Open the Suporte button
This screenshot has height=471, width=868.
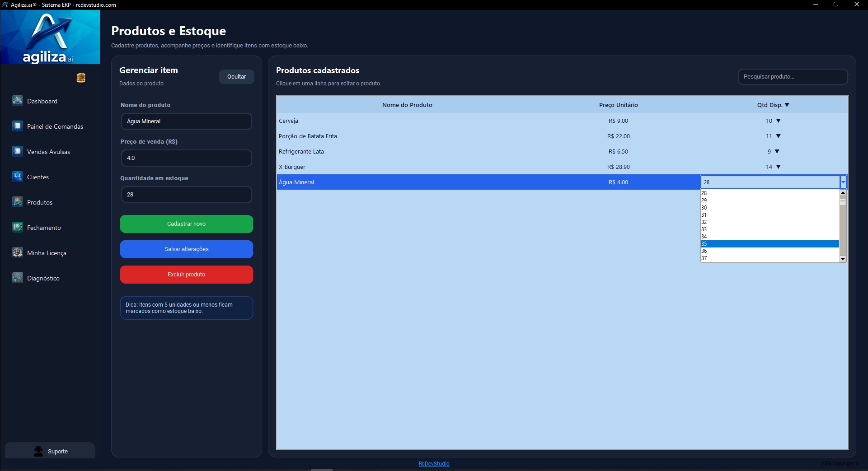point(50,451)
